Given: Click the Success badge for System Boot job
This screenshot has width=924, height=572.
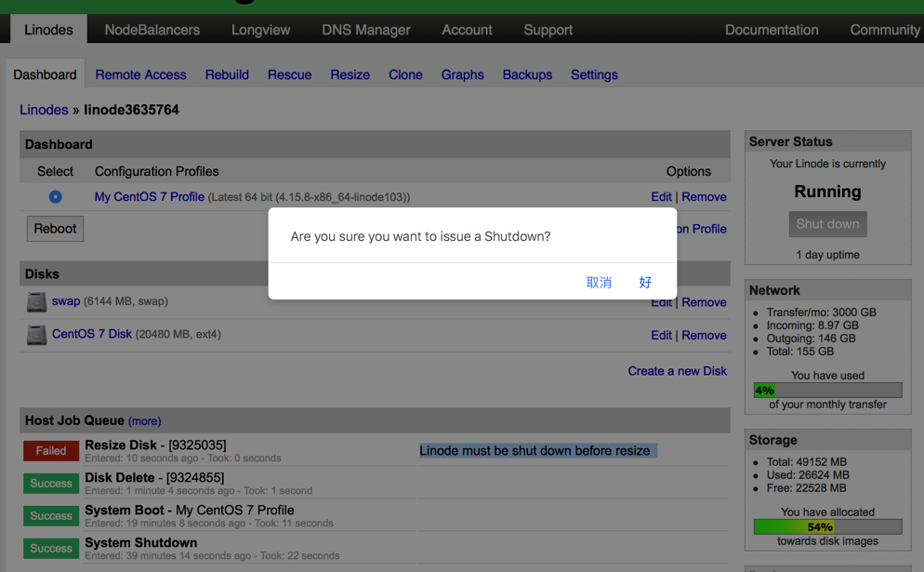Looking at the screenshot, I should tap(51, 515).
